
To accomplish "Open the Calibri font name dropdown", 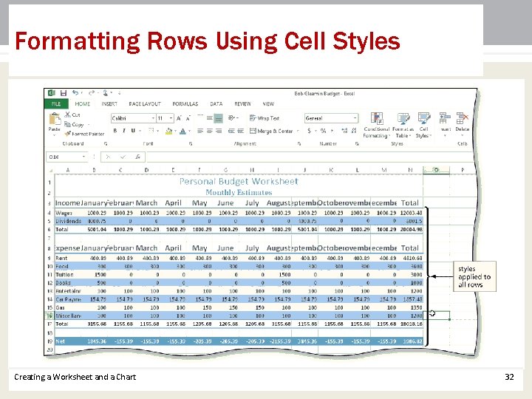I will coord(153,118).
